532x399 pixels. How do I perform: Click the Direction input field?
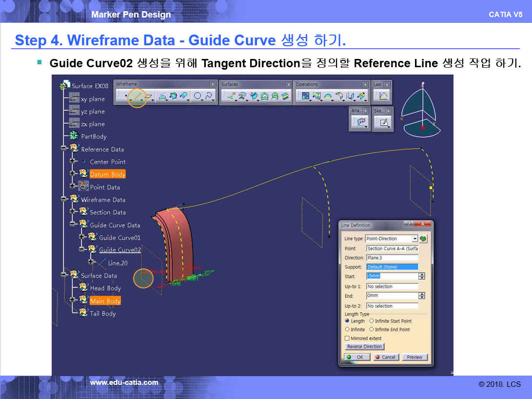tap(392, 258)
